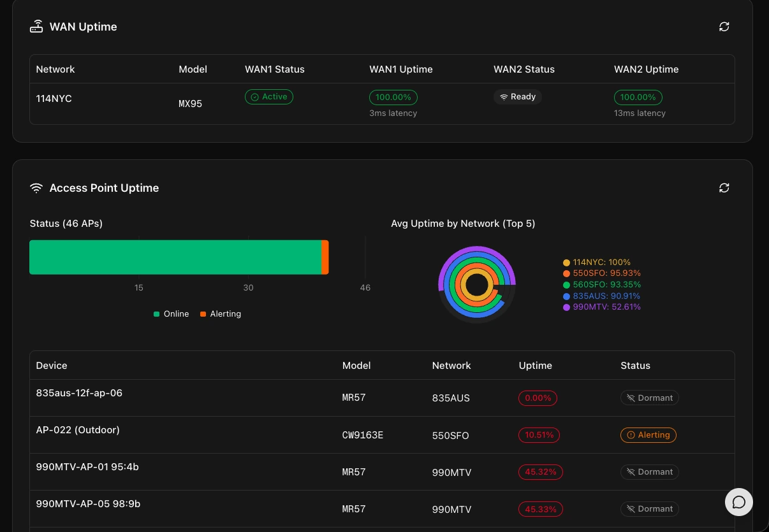769x532 pixels.
Task: Click the Access Point Uptime wifi icon
Action: pos(36,188)
